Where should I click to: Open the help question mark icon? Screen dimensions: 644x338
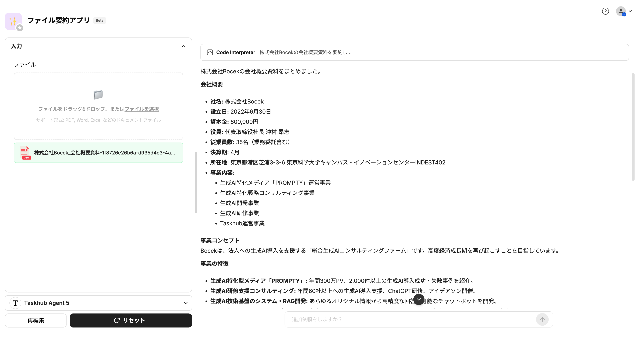coord(605,11)
